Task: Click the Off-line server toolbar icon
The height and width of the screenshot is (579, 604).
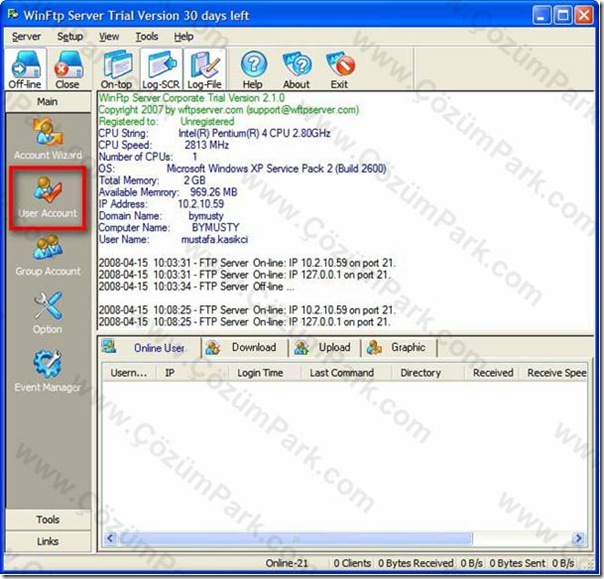Action: pyautogui.click(x=25, y=69)
